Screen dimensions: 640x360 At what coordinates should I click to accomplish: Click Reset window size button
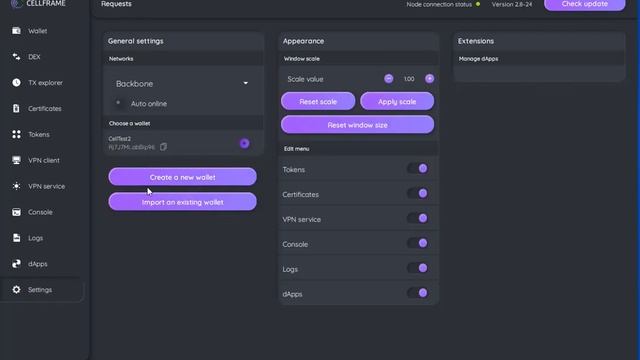(358, 124)
